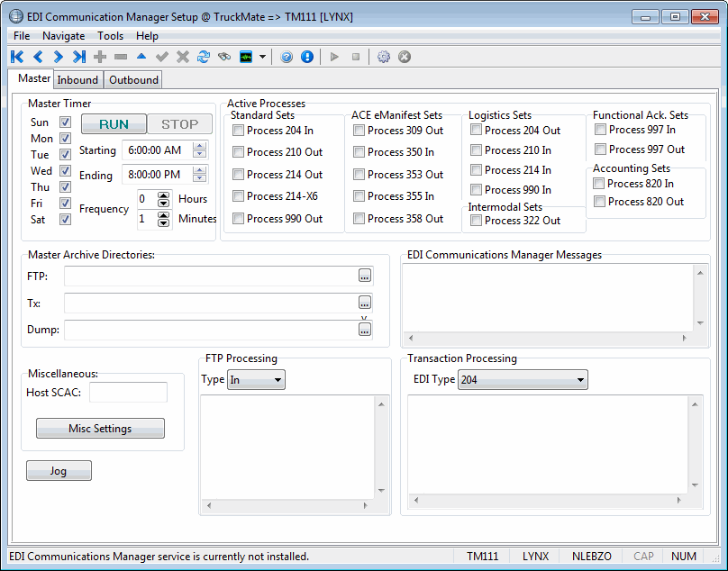This screenshot has height=571, width=728.
Task: Open the blue help question icon
Action: point(287,57)
